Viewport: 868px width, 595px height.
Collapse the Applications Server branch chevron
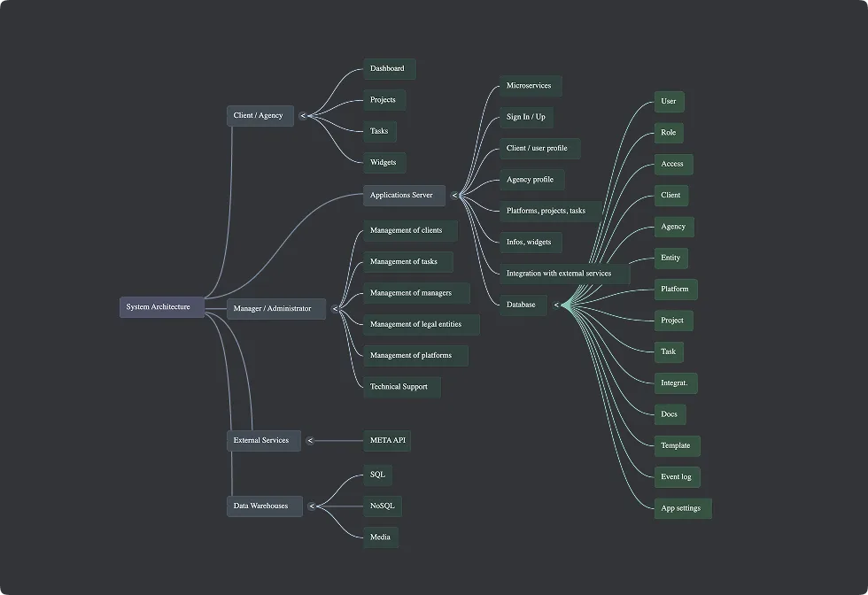454,196
